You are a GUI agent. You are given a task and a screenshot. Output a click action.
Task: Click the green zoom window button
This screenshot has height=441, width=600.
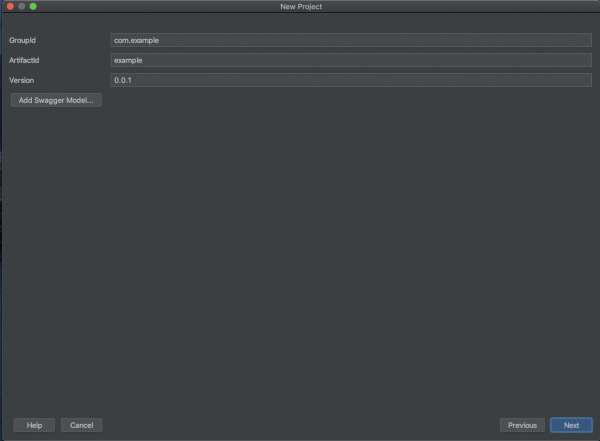[x=33, y=6]
